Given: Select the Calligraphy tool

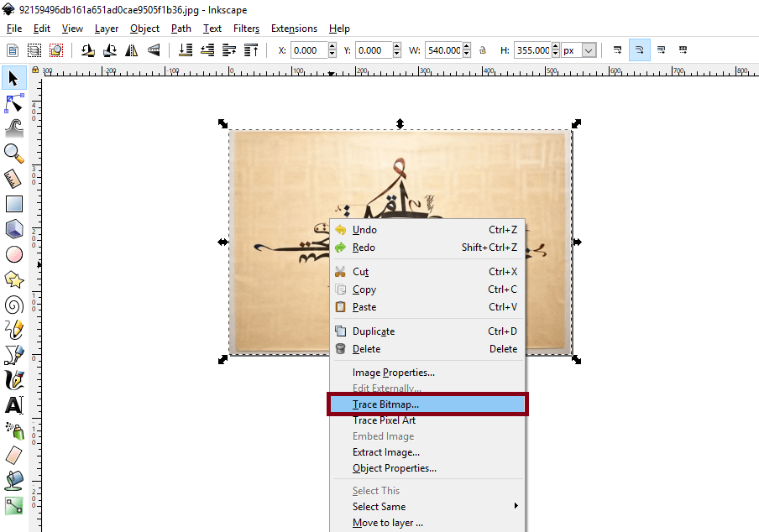Looking at the screenshot, I should pos(14,380).
